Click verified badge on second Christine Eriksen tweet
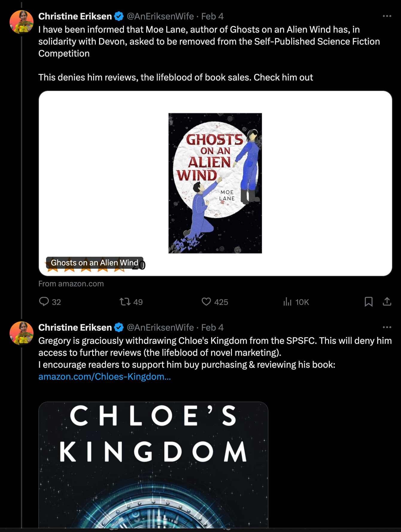The width and height of the screenshot is (401, 532). tap(119, 327)
